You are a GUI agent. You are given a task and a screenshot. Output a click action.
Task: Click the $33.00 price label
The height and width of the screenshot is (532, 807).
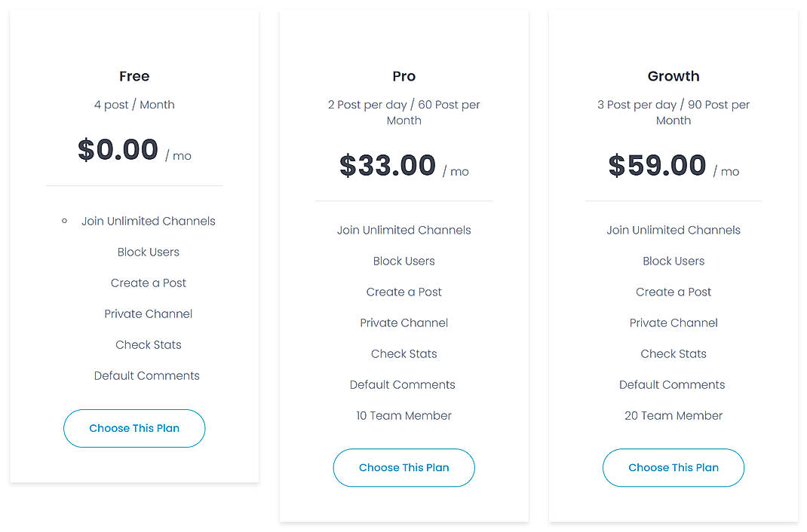tap(388, 165)
